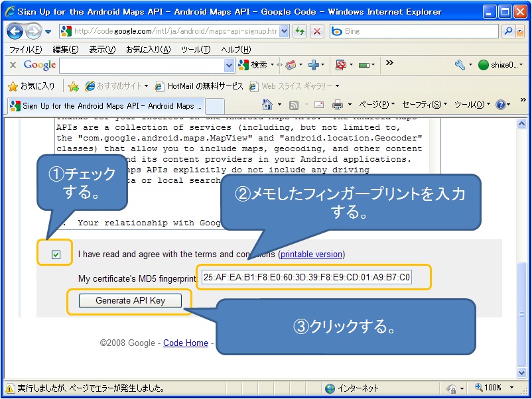Click the MD5 fingerprint input field
The width and height of the screenshot is (532, 399).
pyautogui.click(x=306, y=277)
